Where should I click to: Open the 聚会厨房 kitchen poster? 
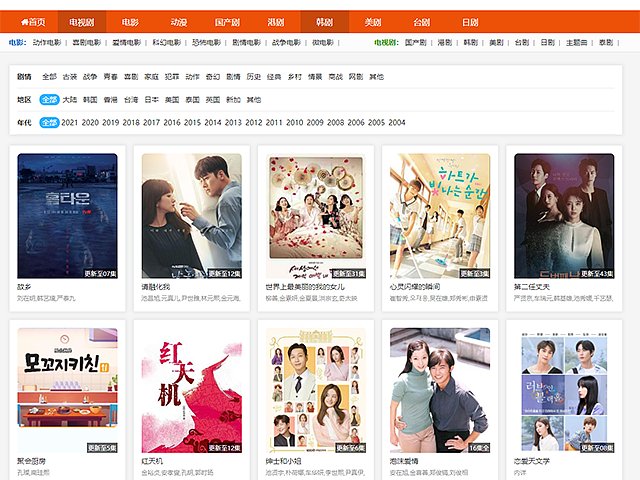(x=67, y=391)
